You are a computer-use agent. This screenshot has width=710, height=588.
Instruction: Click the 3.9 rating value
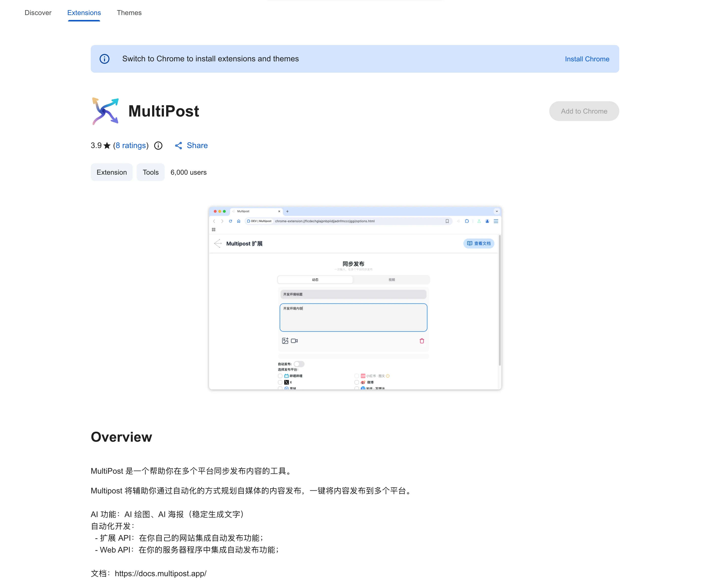coord(96,146)
